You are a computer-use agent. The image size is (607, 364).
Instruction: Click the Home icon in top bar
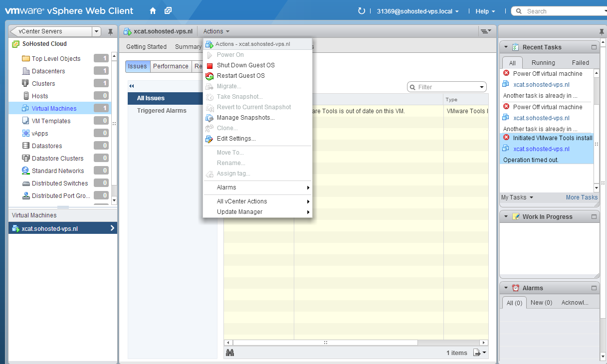click(153, 10)
